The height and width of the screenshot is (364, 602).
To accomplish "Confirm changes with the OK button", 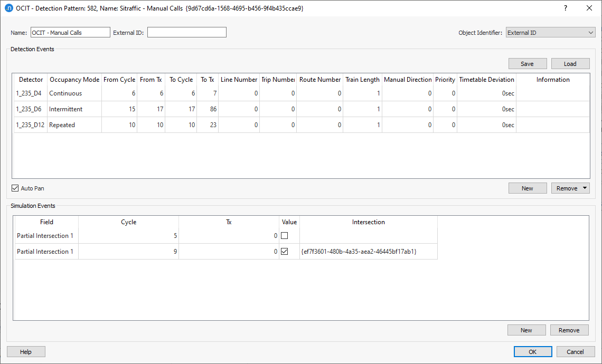I will click(x=533, y=351).
